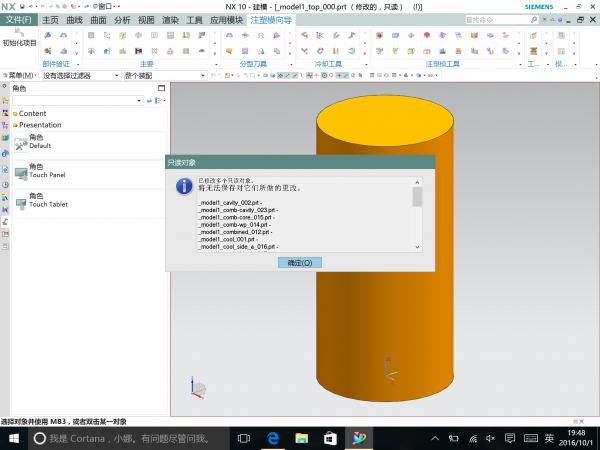Open the Action Center notification icon

[510, 438]
